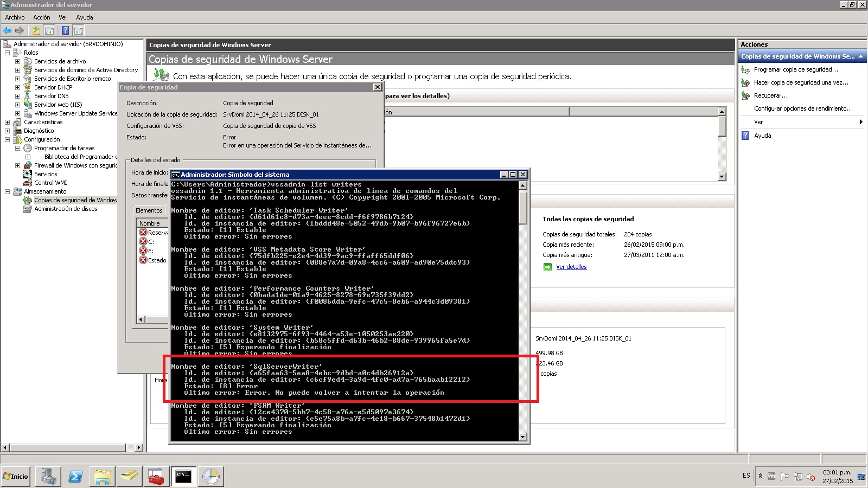Image resolution: width=868 pixels, height=488 pixels.
Task: Select Servicios de Escritorio remoto in the tree
Action: [x=72, y=79]
